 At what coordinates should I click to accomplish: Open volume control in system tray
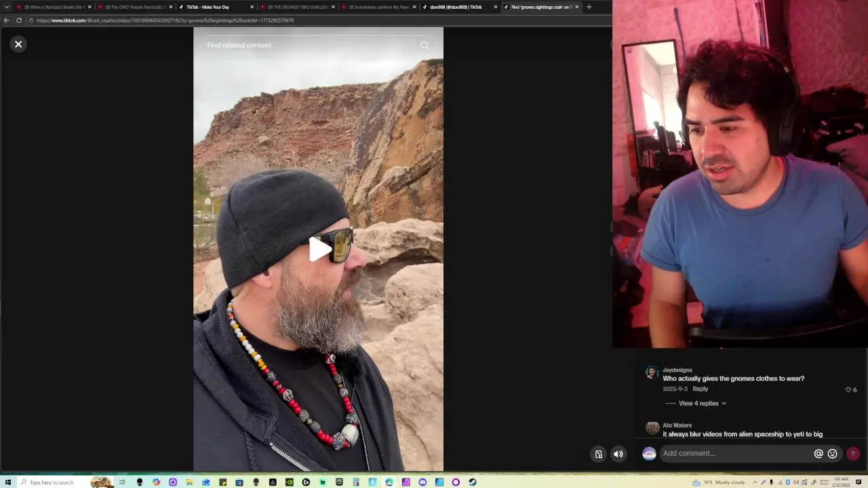(796, 482)
